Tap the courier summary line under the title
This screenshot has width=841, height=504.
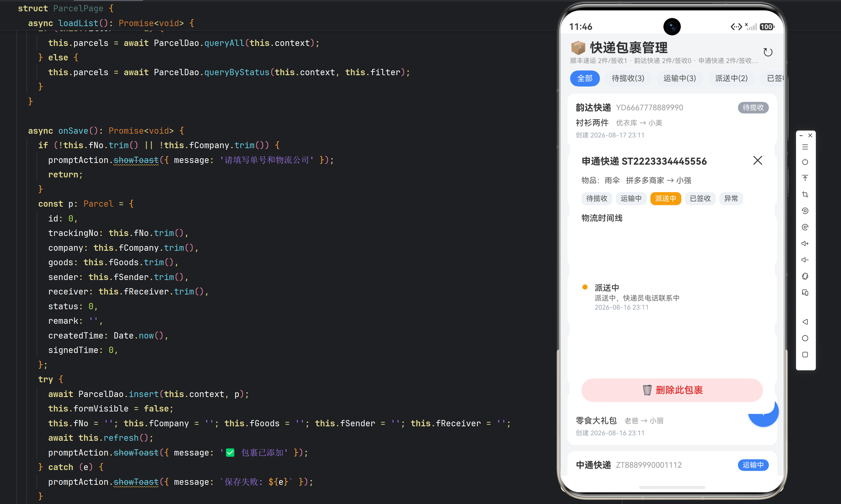[x=664, y=61]
